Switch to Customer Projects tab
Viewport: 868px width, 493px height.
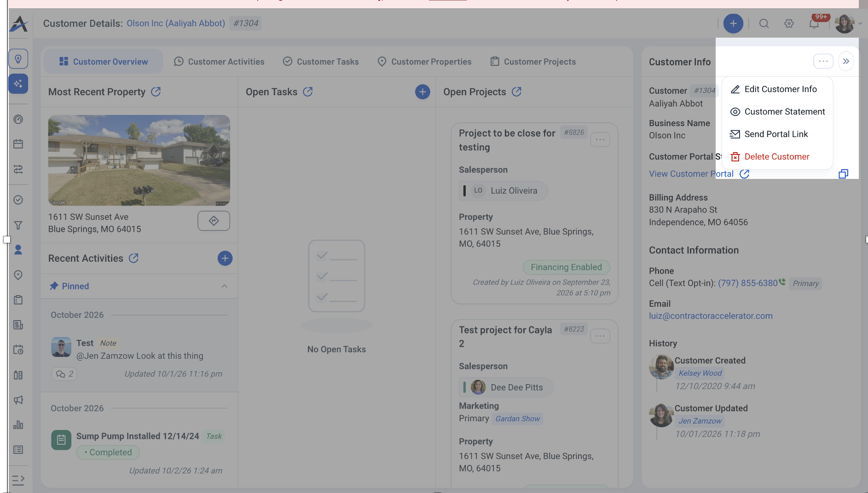[x=533, y=62]
